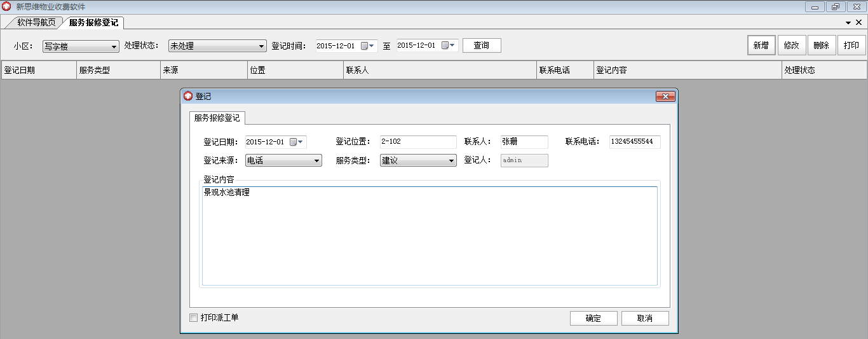
Task: Click the 新增 button
Action: (761, 46)
